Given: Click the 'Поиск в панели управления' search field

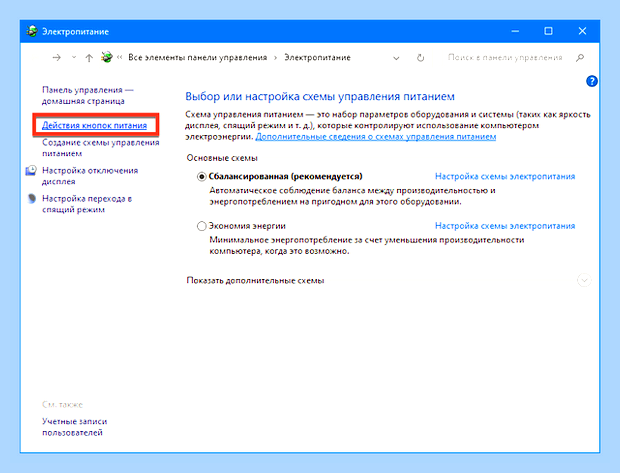Looking at the screenshot, I should point(505,58).
